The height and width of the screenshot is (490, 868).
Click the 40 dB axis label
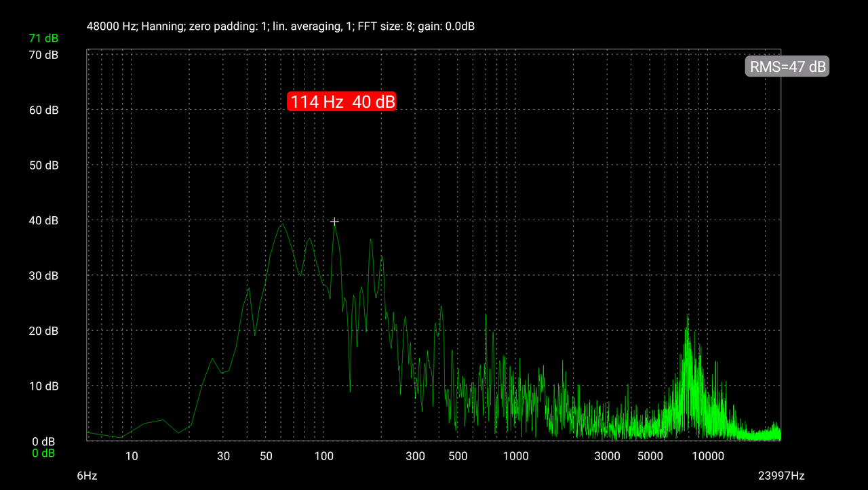tap(44, 220)
